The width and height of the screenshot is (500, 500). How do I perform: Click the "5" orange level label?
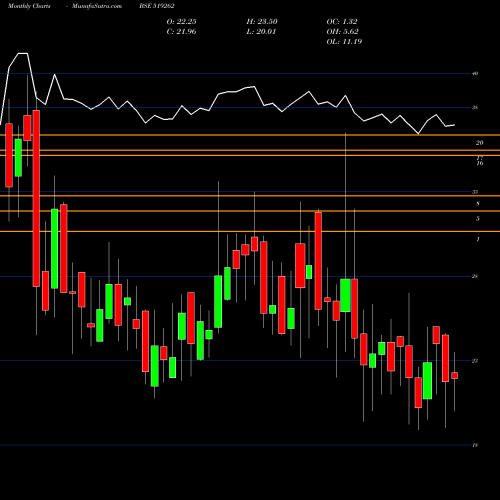tap(478, 219)
